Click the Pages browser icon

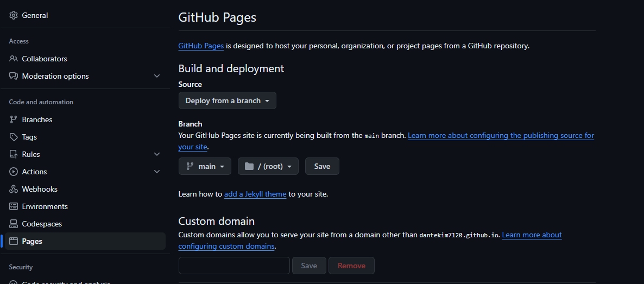tap(14, 241)
